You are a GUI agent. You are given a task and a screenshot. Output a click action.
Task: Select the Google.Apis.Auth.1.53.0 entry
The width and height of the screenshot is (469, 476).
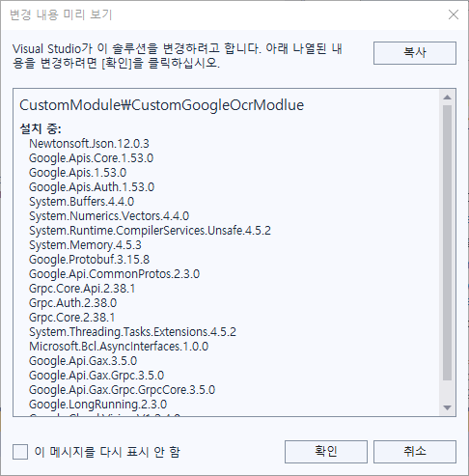pyautogui.click(x=92, y=187)
